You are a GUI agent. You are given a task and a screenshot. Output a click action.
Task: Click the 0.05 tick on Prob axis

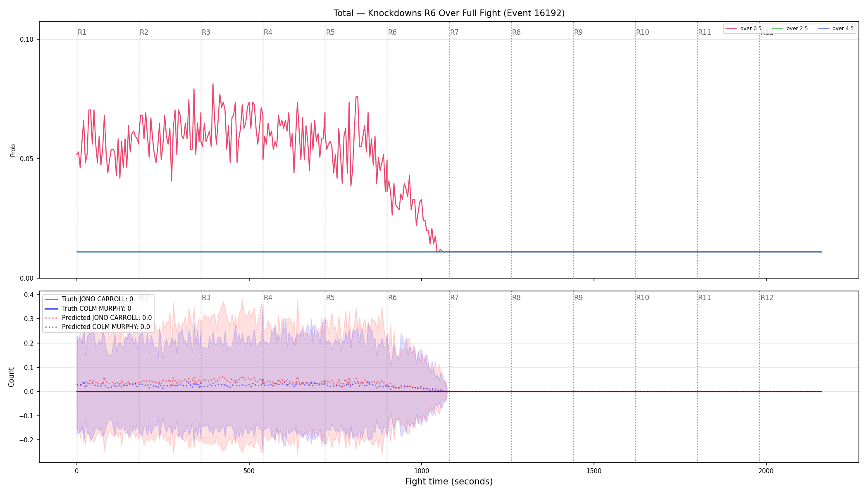[x=26, y=159]
